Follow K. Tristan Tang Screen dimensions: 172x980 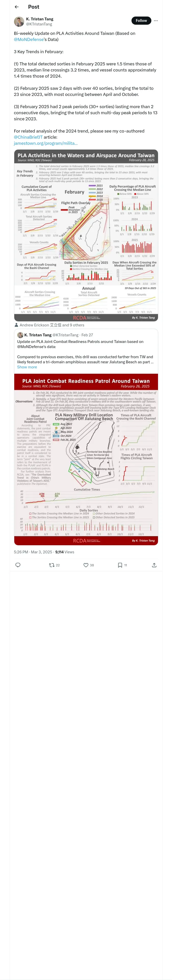pyautogui.click(x=141, y=21)
